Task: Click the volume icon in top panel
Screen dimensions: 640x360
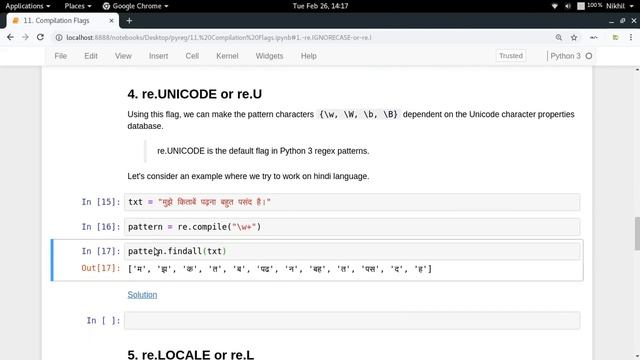Action: [x=568, y=6]
